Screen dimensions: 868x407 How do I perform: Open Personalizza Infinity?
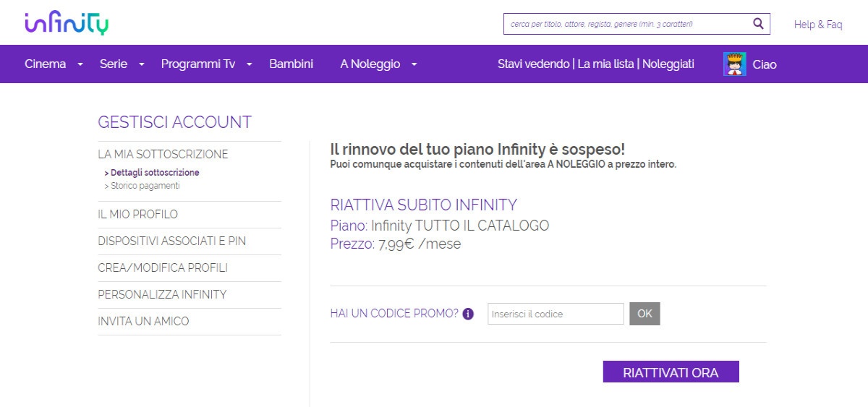[x=162, y=294]
